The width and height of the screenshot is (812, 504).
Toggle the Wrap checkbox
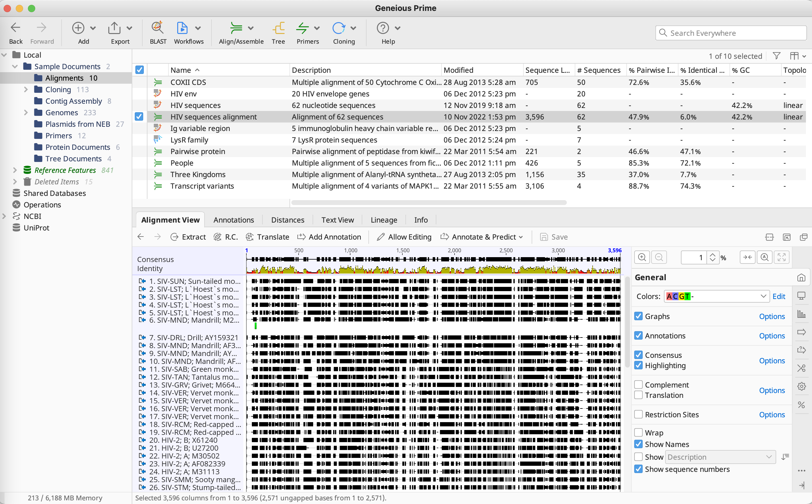(x=638, y=432)
